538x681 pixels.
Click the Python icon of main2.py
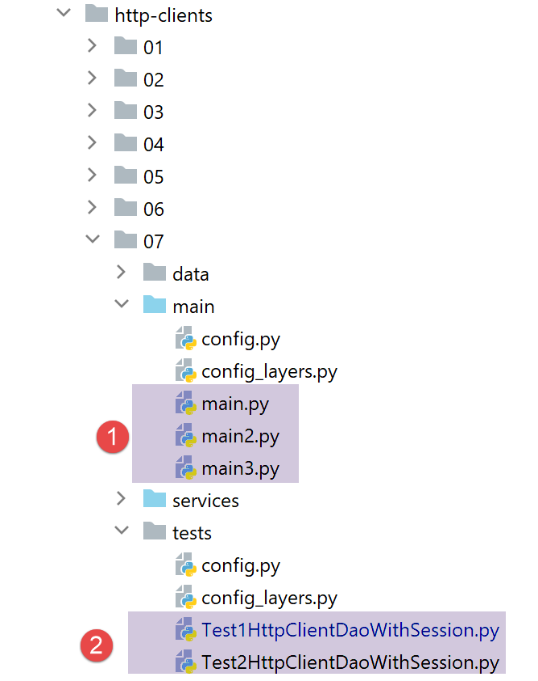[x=186, y=436]
